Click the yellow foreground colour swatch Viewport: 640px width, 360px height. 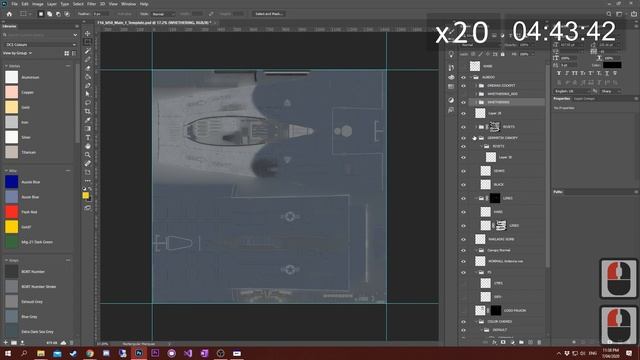[x=86, y=196]
